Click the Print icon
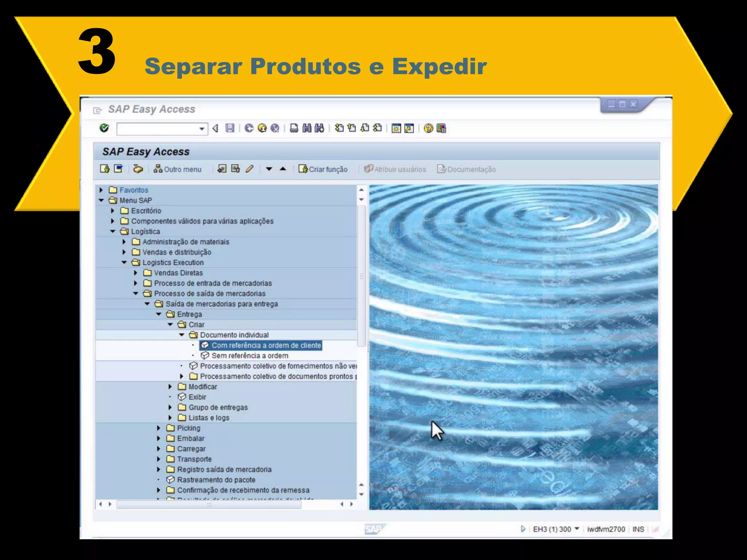 (294, 128)
